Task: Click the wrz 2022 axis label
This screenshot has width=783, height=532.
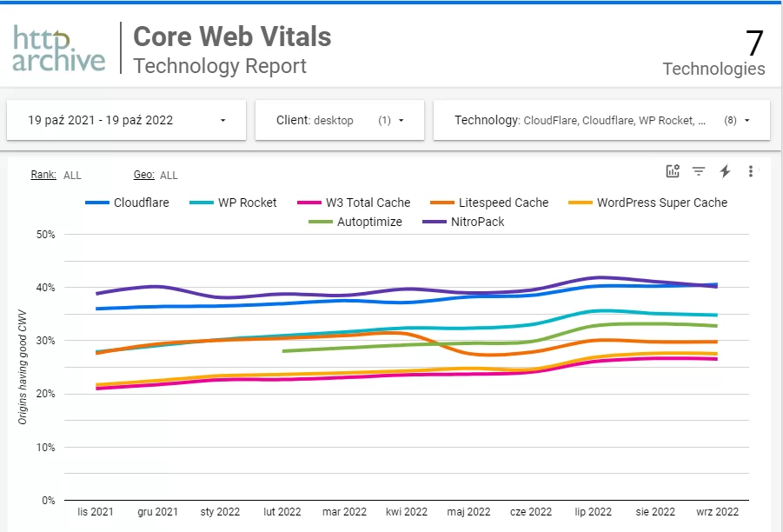Action: tap(718, 512)
